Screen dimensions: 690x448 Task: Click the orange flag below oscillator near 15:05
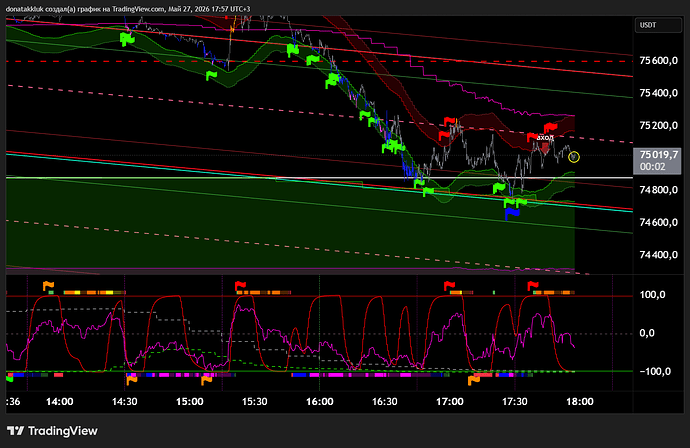click(x=206, y=380)
